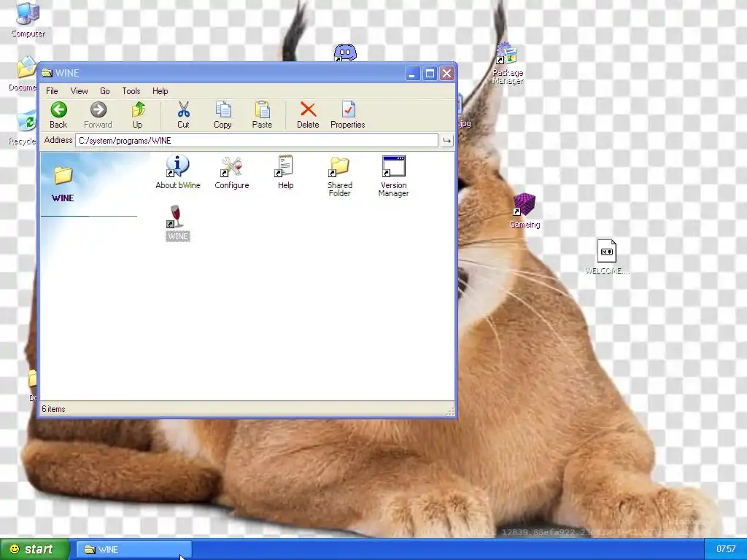Open the Go menu
The width and height of the screenshot is (747, 560).
click(105, 91)
